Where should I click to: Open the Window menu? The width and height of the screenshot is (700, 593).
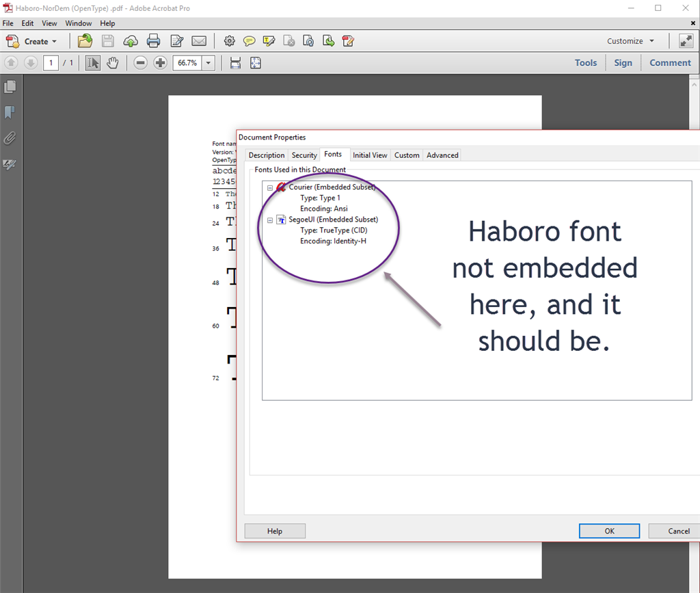(x=79, y=23)
